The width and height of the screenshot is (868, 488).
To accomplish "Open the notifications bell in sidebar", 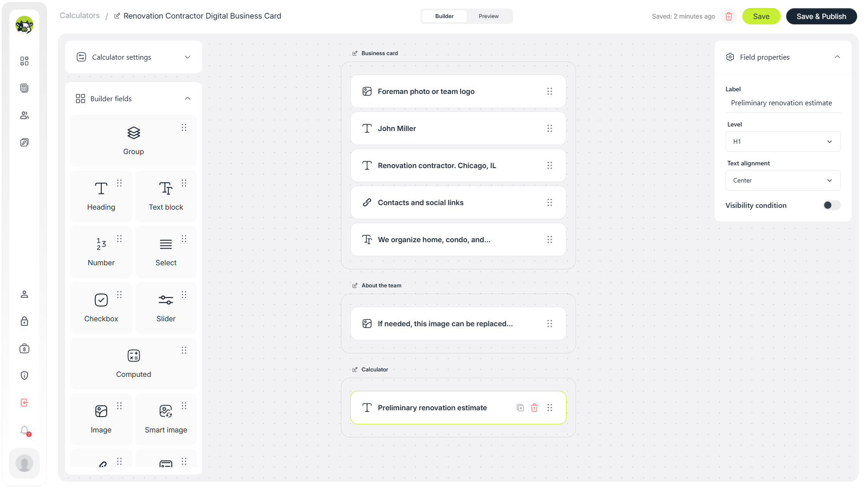I will coord(24,430).
